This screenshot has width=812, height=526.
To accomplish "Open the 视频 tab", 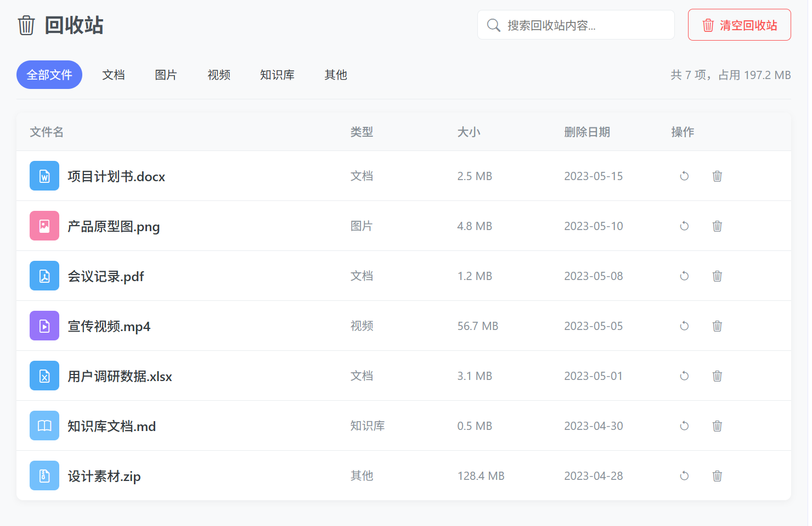I will click(219, 75).
